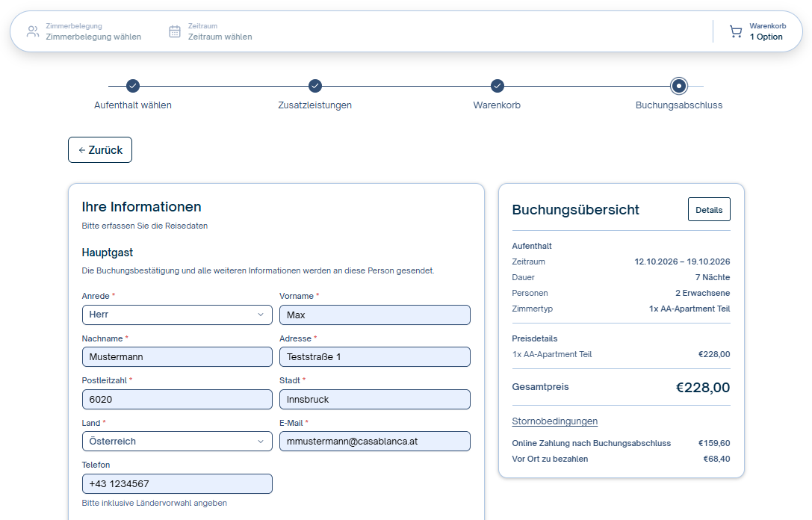
Task: Click the Warenkorb step checkmark circle
Action: coord(498,86)
